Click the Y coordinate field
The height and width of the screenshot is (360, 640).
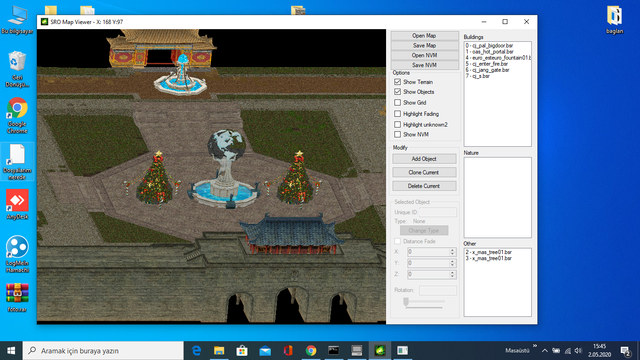pyautogui.click(x=428, y=263)
